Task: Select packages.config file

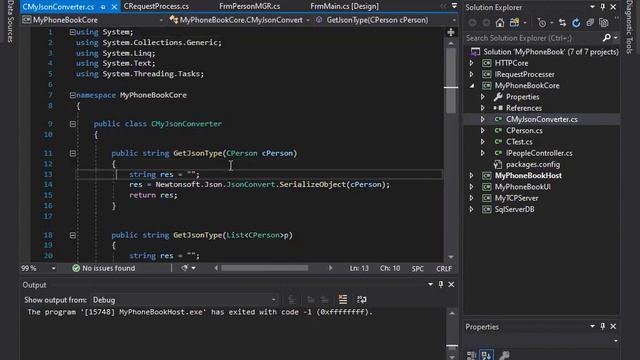Action: pyautogui.click(x=533, y=164)
